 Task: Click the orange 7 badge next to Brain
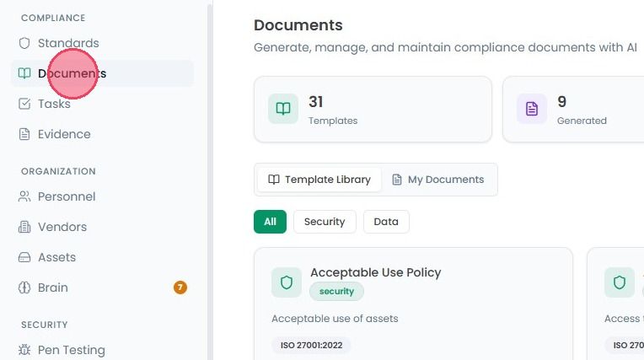coord(180,287)
